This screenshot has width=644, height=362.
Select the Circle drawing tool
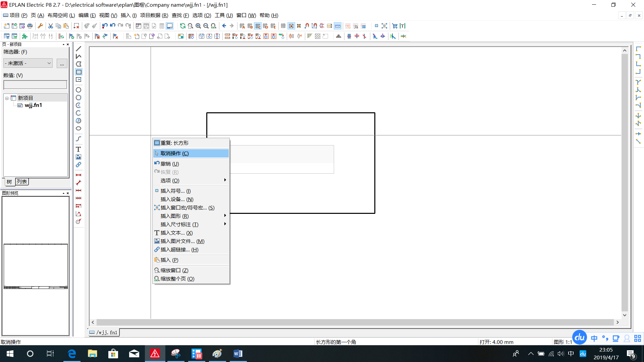pos(78,90)
